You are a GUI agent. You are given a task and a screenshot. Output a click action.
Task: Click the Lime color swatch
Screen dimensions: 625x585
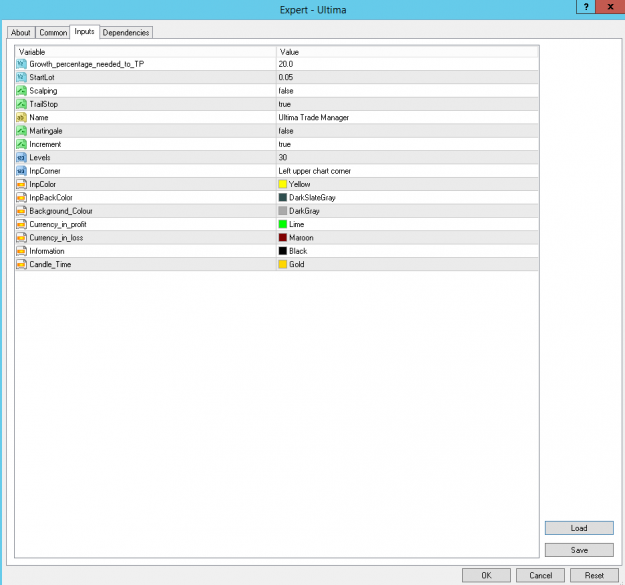[283, 224]
